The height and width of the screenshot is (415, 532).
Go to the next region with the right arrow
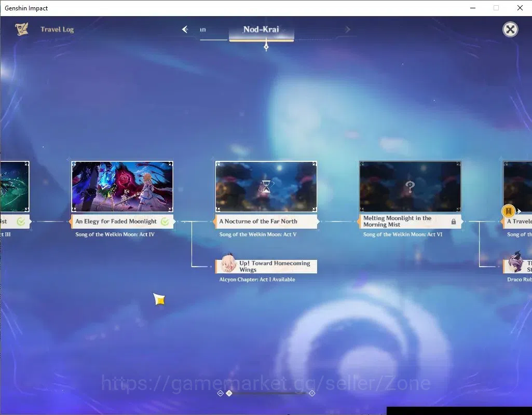coord(347,30)
